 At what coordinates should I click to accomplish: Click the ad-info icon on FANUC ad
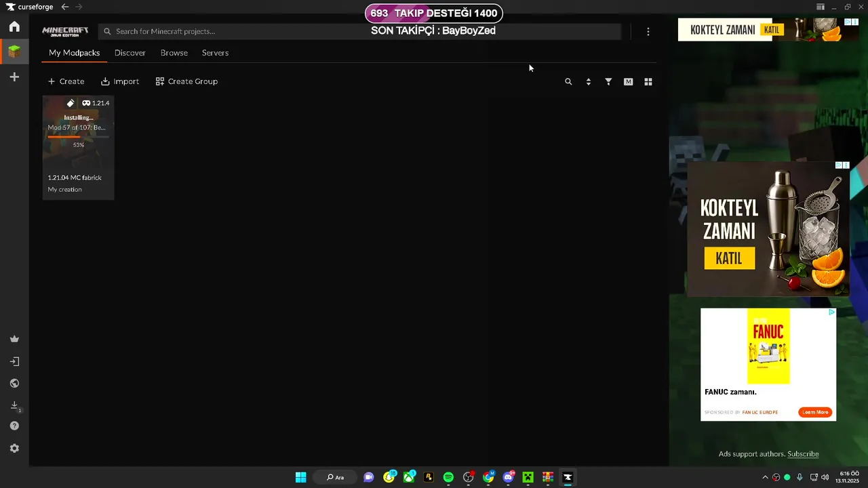[x=831, y=312]
